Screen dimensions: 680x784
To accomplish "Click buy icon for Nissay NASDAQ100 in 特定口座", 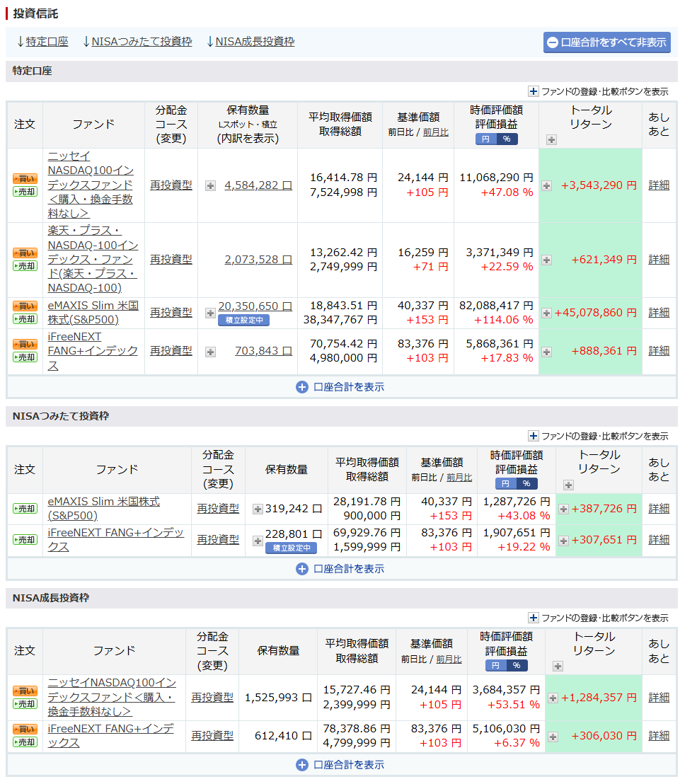I will click(x=25, y=178).
